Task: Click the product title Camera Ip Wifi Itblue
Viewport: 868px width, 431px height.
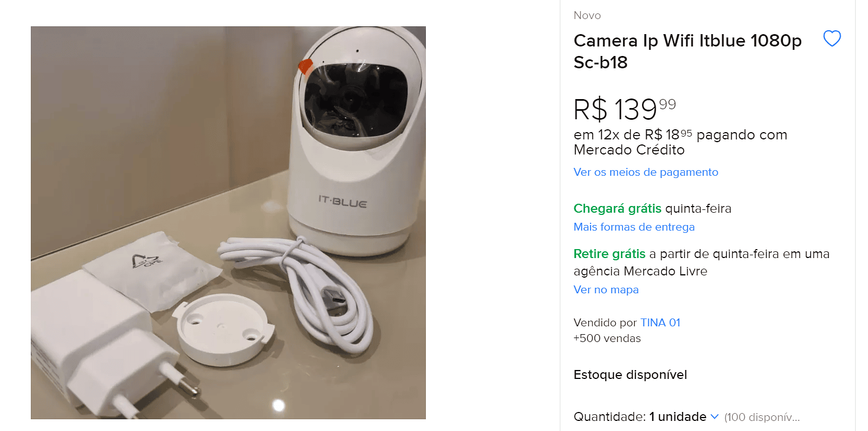Action: click(688, 51)
